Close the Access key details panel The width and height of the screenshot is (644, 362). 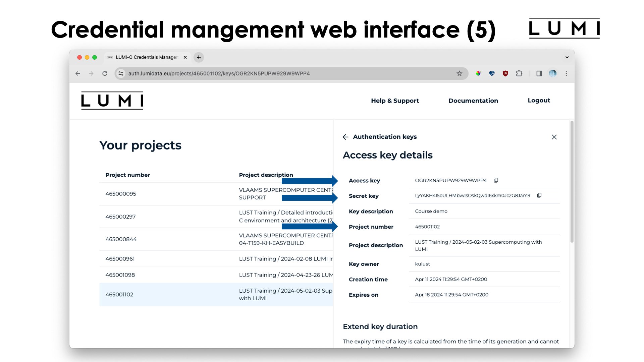554,137
